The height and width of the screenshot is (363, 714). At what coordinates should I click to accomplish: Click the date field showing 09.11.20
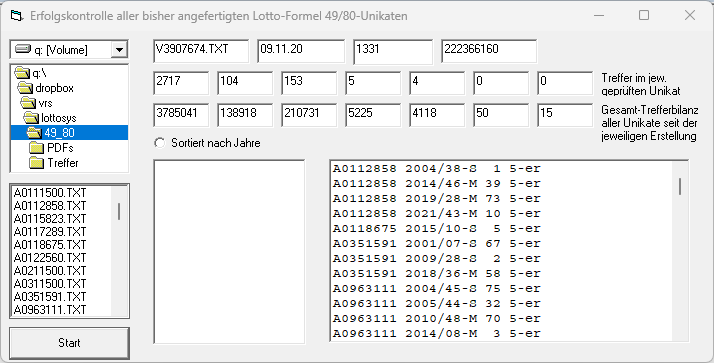click(x=301, y=51)
